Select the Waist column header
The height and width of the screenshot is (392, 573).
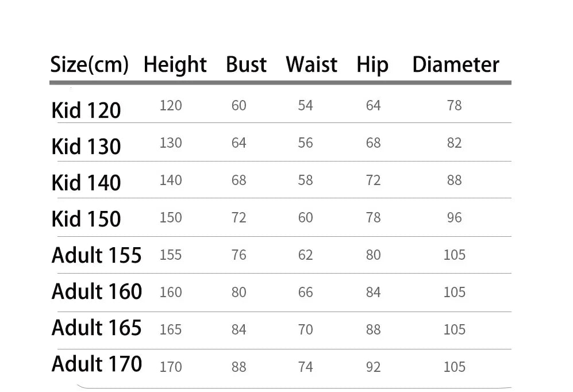click(312, 64)
